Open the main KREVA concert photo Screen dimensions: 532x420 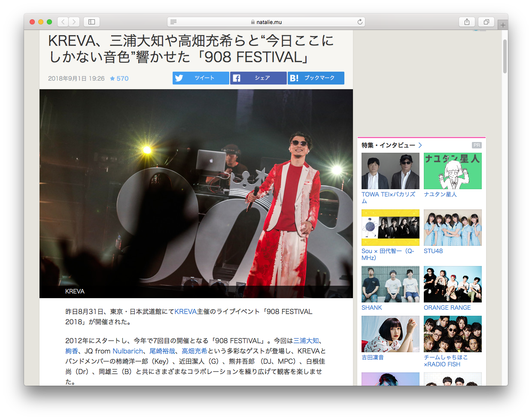click(196, 193)
